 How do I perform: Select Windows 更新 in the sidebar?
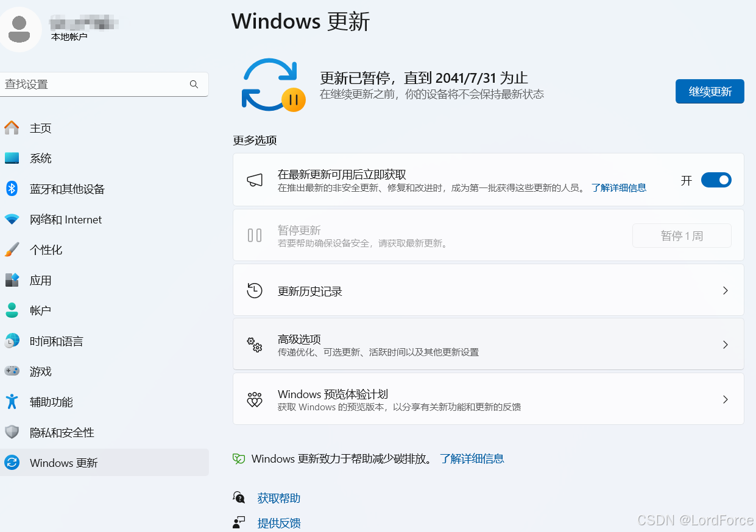pos(104,463)
